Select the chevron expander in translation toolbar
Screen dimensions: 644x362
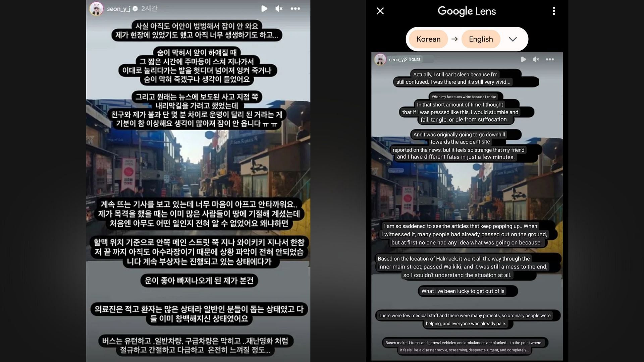(x=513, y=39)
